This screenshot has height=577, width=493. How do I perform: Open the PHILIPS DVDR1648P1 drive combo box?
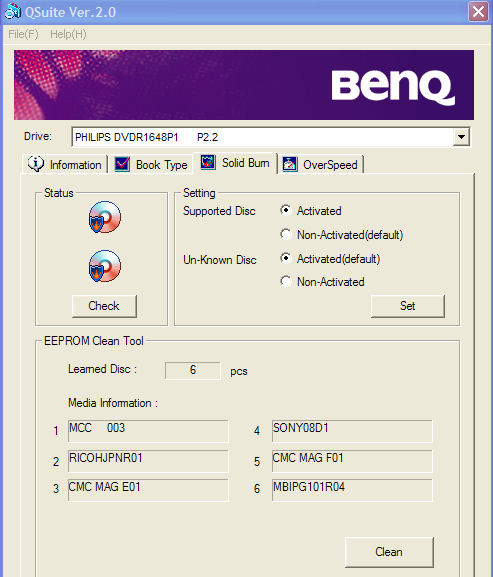coord(270,137)
